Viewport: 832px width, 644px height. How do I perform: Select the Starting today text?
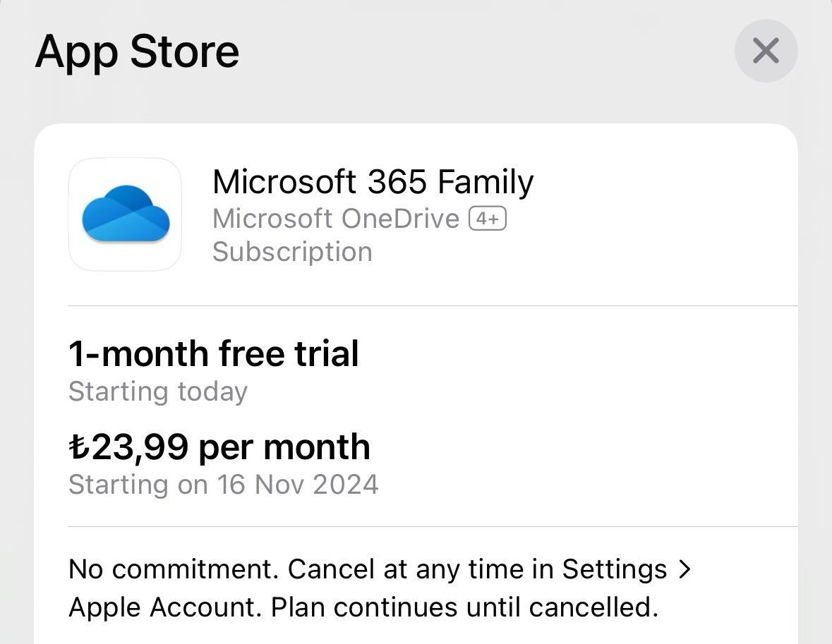(x=158, y=391)
